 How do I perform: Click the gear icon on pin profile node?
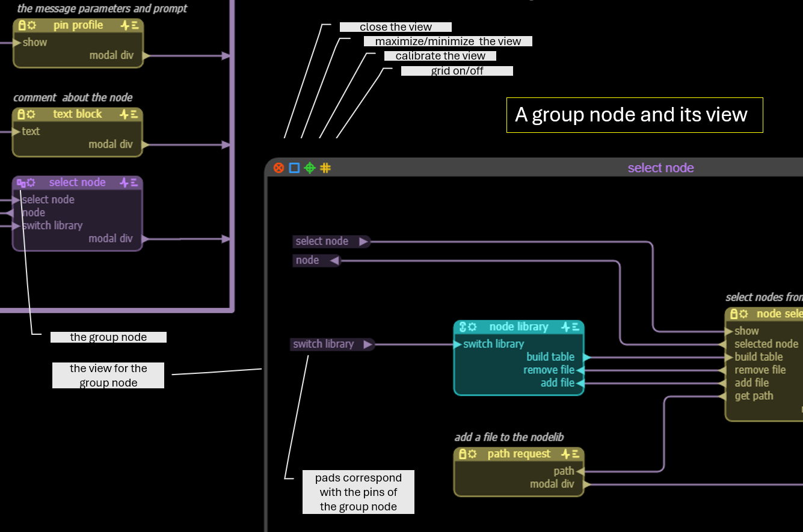[x=31, y=25]
